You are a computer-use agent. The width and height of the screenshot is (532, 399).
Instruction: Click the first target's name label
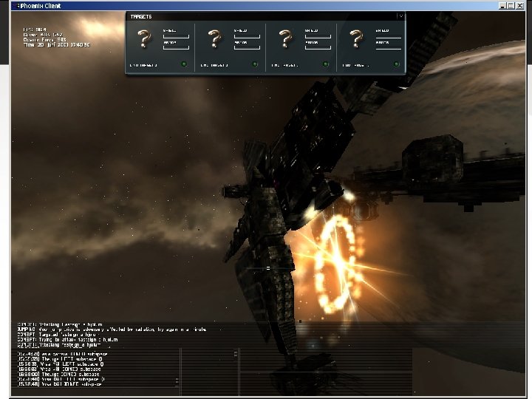pos(143,65)
